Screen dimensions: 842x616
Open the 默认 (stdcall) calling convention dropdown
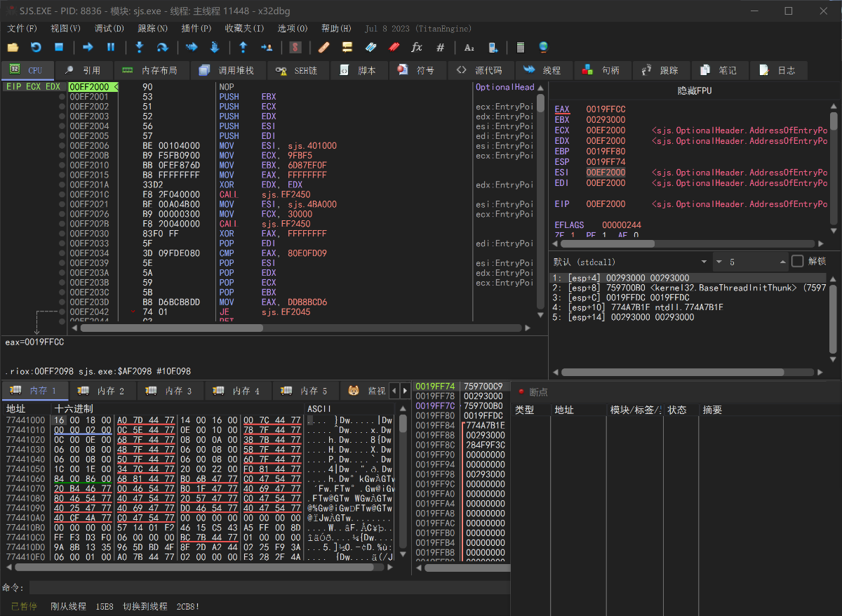pos(631,262)
